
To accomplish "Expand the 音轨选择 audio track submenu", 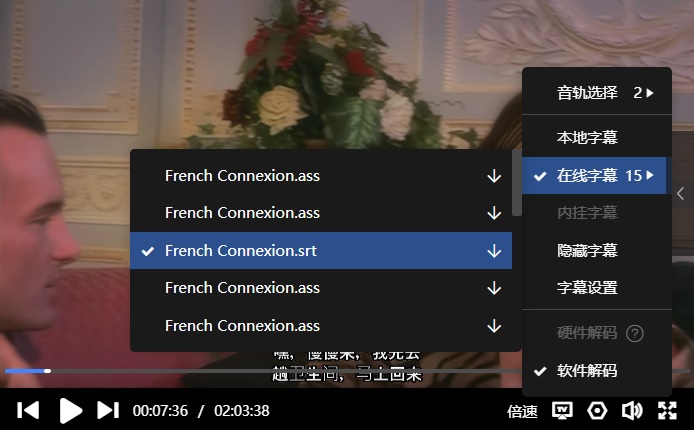I will coord(597,93).
